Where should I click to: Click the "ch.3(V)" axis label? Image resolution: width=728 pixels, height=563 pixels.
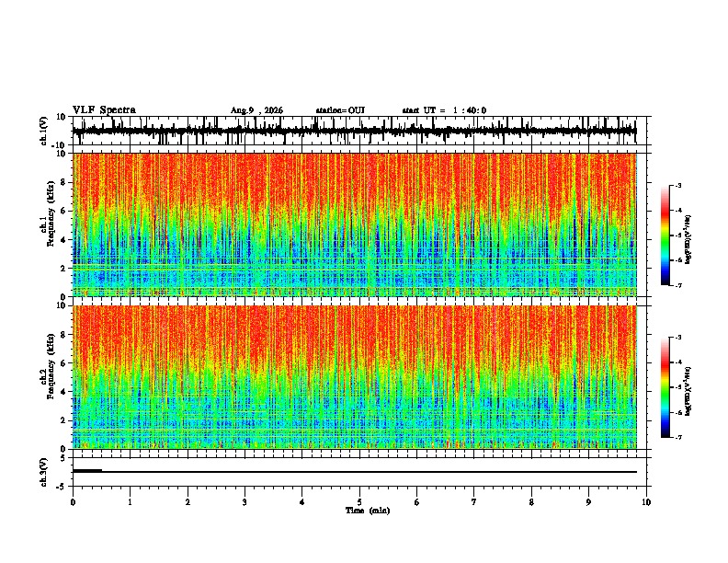coord(44,473)
